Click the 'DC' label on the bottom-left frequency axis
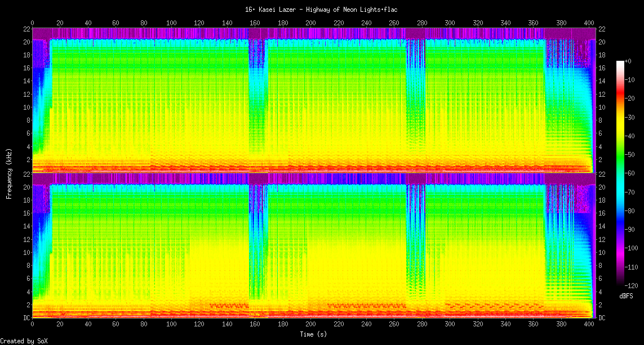 (x=26, y=318)
